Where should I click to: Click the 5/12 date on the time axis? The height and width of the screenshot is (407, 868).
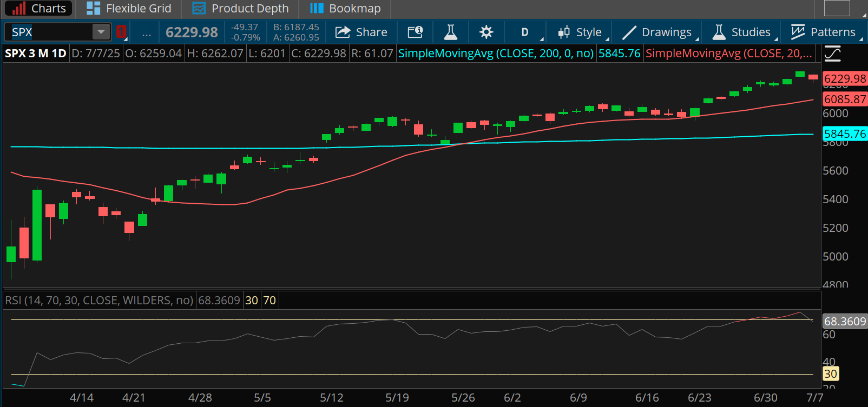(x=332, y=398)
